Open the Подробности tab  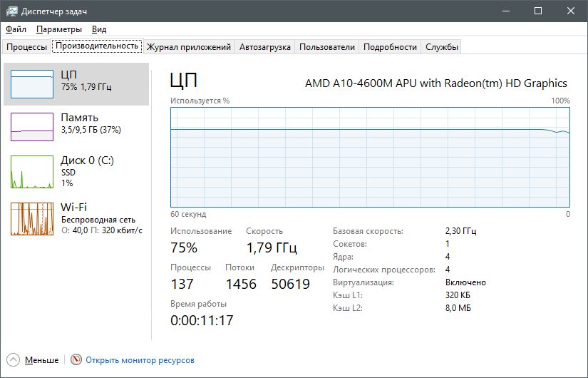pyautogui.click(x=390, y=47)
